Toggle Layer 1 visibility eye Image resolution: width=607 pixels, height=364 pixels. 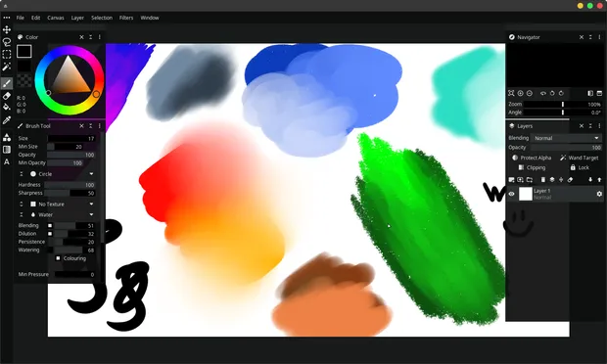click(511, 194)
